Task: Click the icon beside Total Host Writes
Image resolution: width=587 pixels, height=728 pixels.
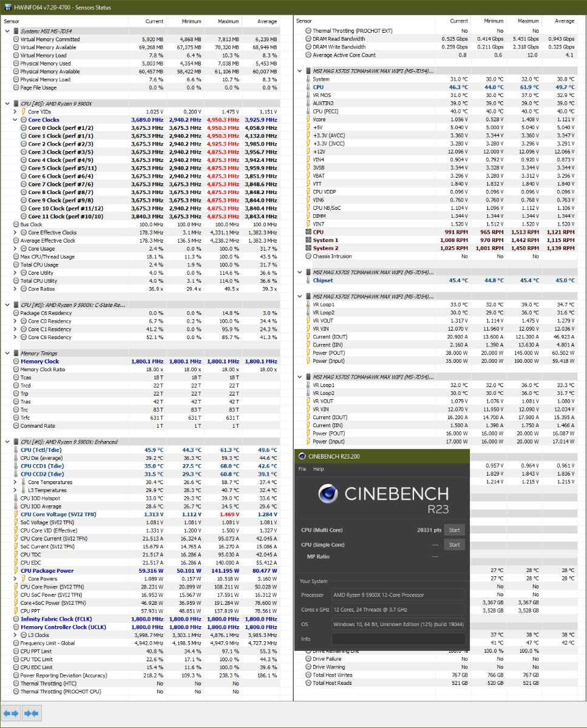Action: [x=308, y=675]
